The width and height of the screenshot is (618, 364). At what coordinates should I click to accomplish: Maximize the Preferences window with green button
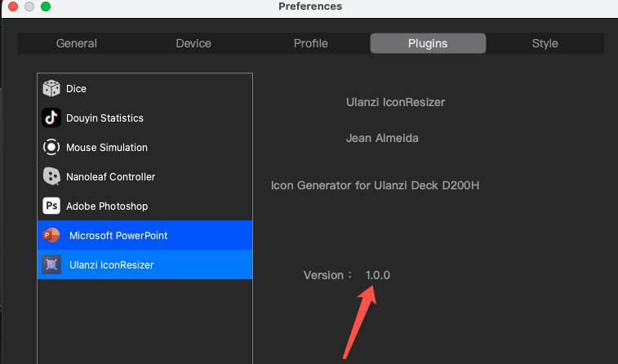coord(46,7)
